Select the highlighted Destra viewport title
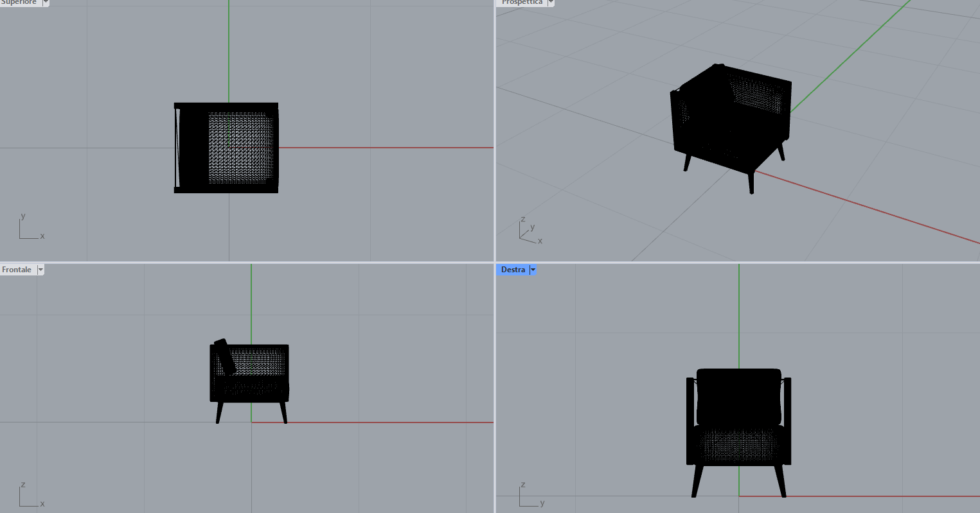Viewport: 980px width, 513px height. click(513, 270)
